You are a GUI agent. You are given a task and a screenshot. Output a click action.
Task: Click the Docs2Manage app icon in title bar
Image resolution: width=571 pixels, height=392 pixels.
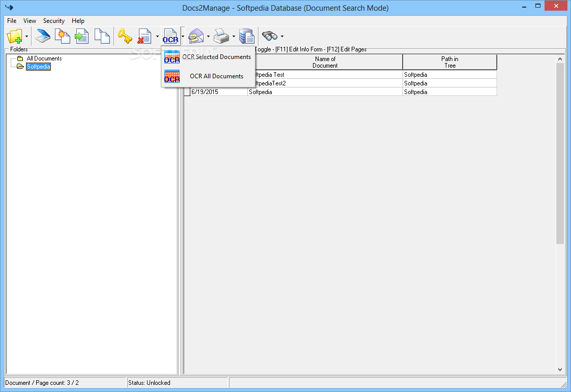click(10, 7)
